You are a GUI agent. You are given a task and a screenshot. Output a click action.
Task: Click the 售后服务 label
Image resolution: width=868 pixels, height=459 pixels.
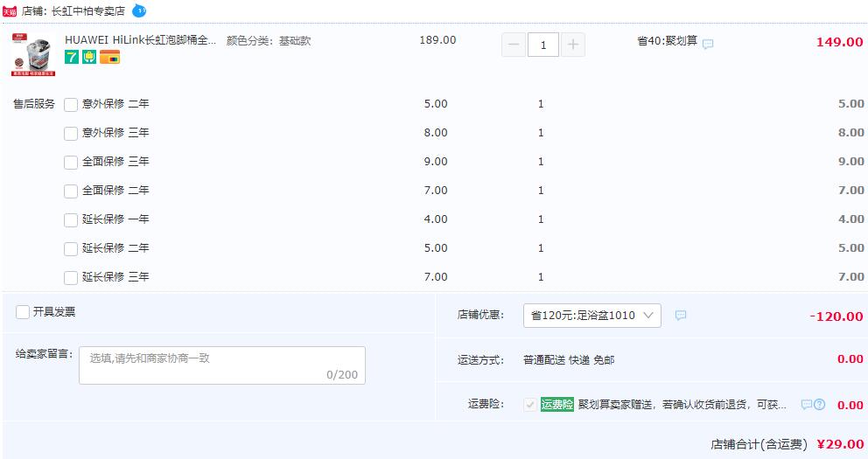pos(34,103)
